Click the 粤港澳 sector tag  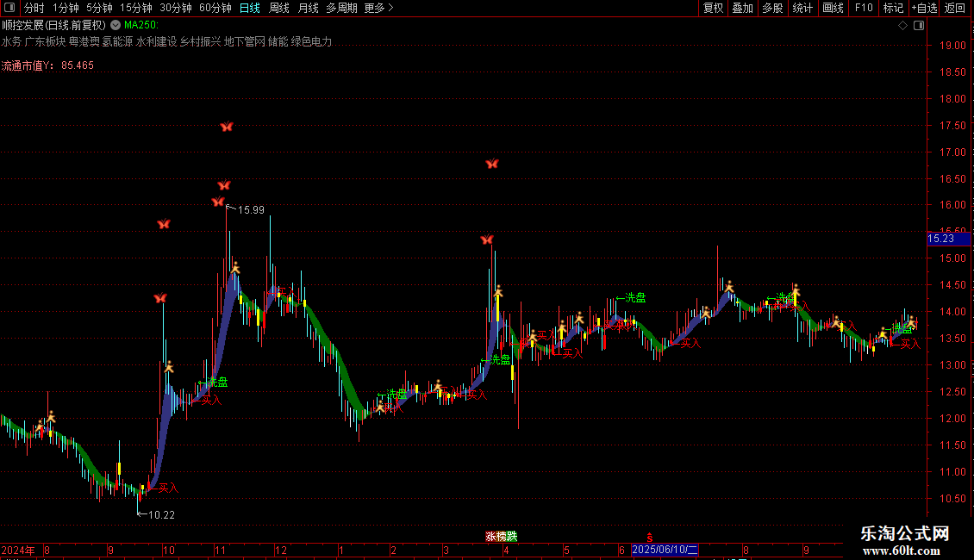coord(84,41)
